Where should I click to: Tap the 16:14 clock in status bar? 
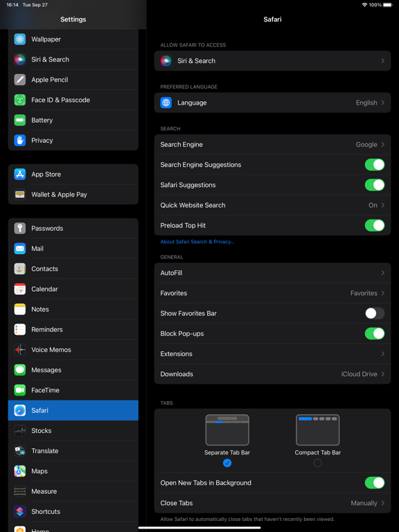[12, 5]
